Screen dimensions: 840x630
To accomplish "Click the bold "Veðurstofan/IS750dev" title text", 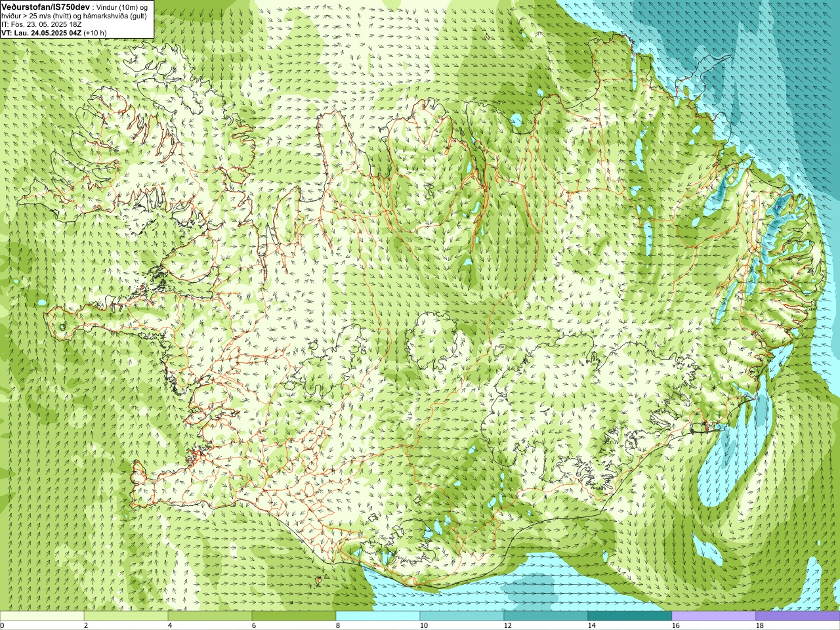I will click(45, 6).
